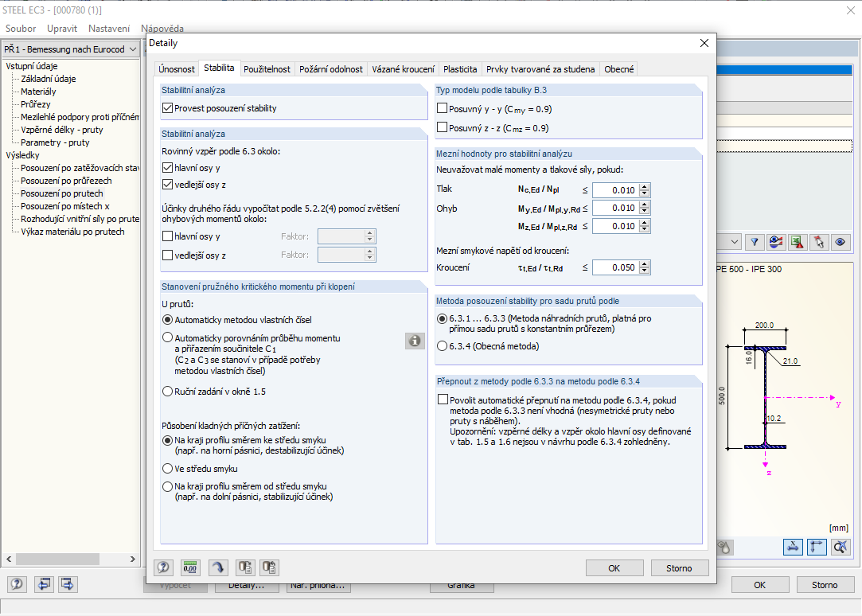Click the save settings as default icon
The width and height of the screenshot is (862, 616).
point(269,567)
